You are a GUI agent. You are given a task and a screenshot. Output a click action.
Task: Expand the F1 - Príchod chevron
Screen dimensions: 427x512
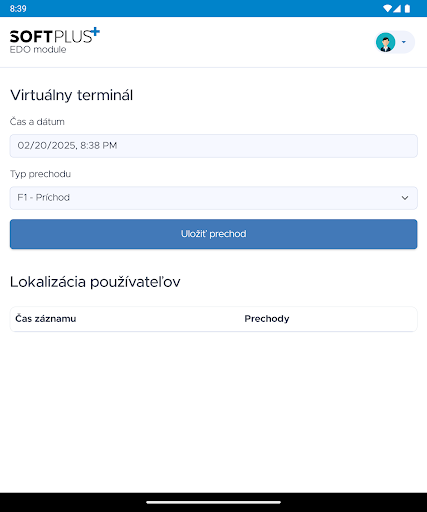[405, 198]
